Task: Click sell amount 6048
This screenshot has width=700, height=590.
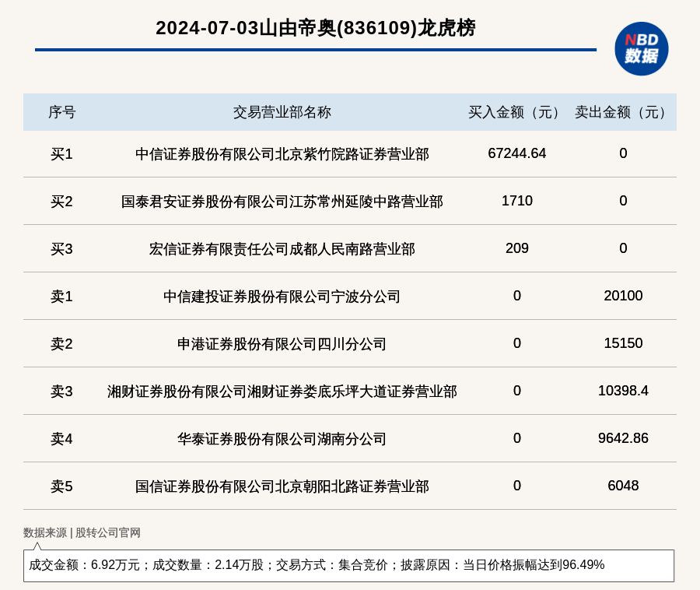Action: pyautogui.click(x=623, y=486)
